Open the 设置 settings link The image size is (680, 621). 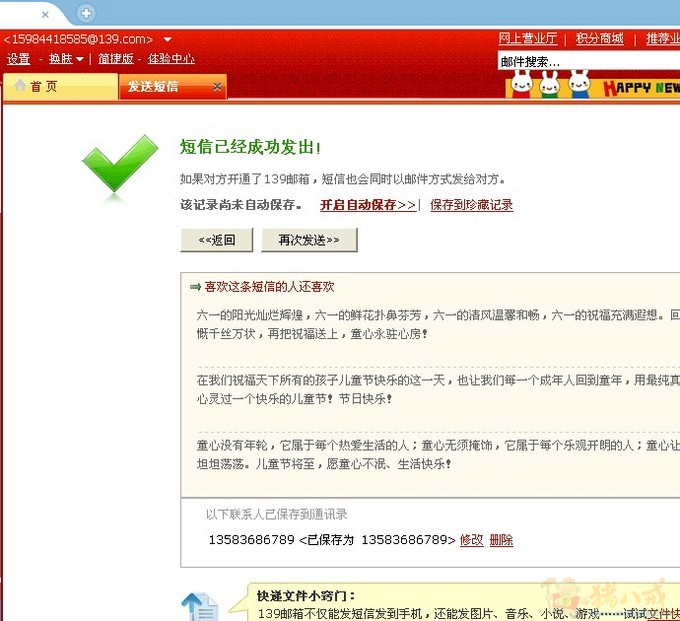(x=18, y=59)
